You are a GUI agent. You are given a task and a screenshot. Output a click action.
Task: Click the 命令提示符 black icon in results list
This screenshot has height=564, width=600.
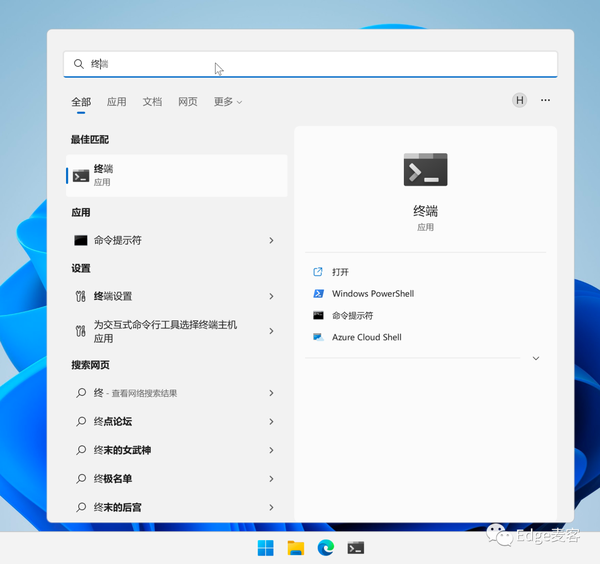click(x=81, y=240)
